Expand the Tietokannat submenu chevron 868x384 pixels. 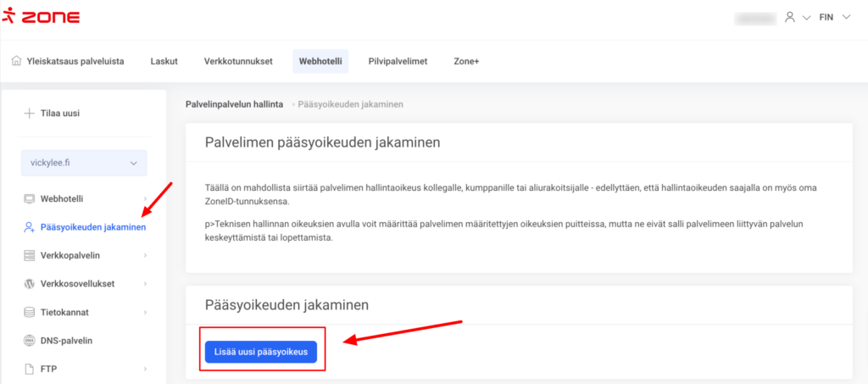pos(145,312)
